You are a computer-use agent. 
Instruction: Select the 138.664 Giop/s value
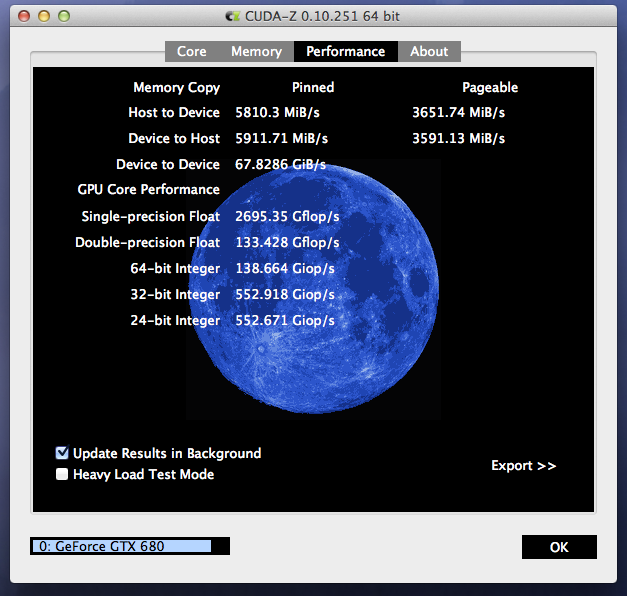[x=285, y=268]
